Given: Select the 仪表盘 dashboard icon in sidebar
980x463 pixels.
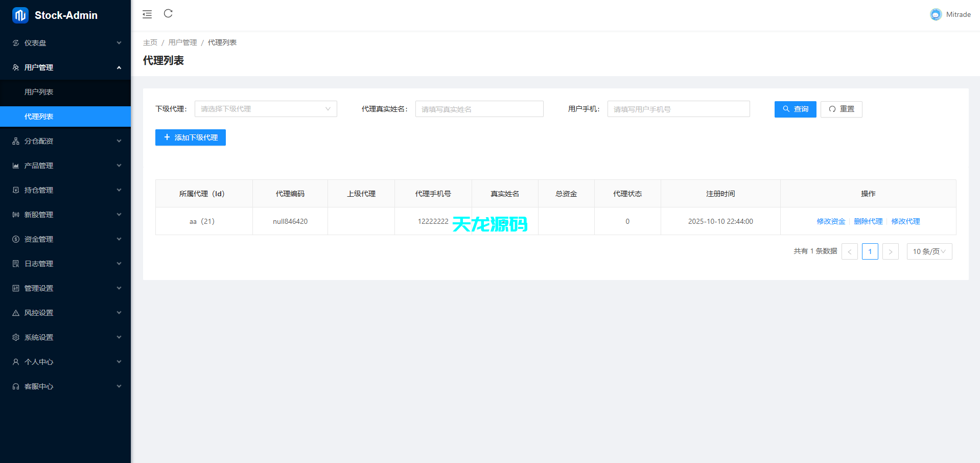Looking at the screenshot, I should click(x=15, y=43).
